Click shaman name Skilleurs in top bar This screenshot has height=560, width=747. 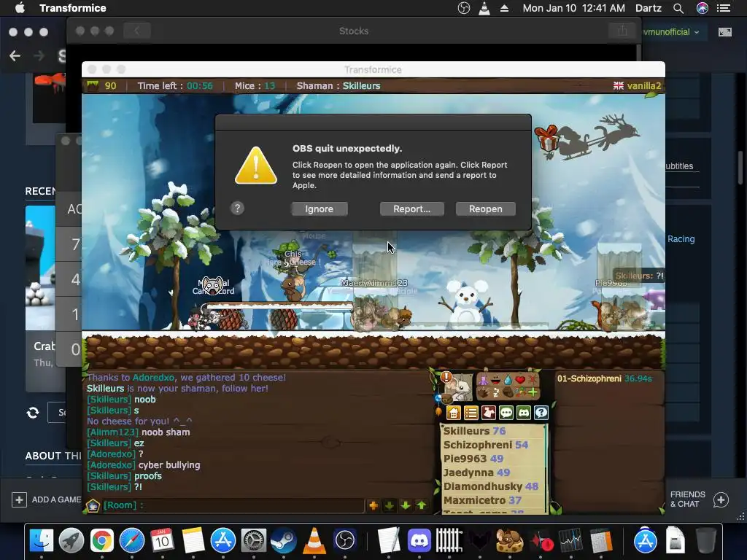tap(362, 86)
